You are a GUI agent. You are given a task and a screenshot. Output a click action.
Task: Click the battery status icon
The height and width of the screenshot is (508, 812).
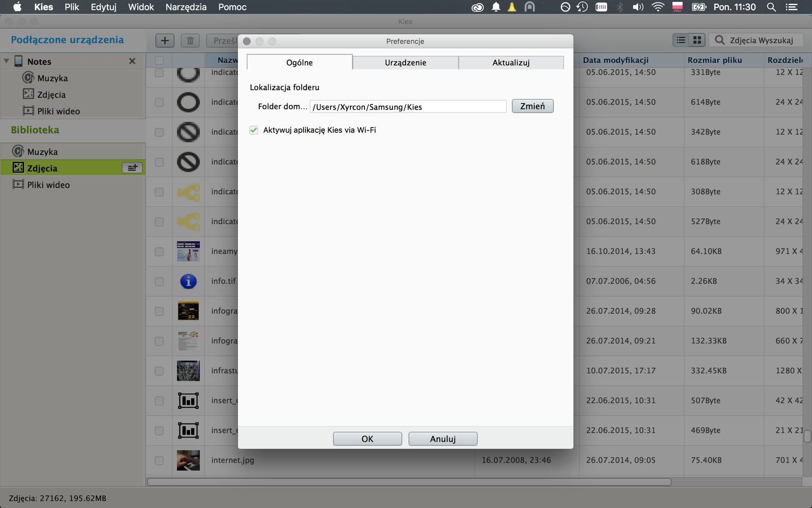click(x=699, y=7)
